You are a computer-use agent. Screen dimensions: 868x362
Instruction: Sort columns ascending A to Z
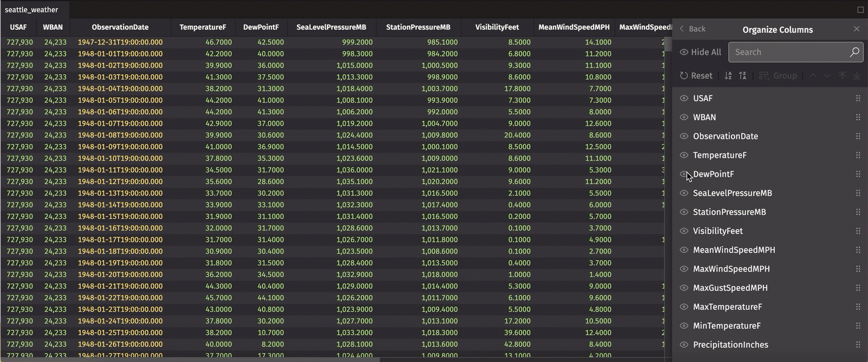coord(728,76)
